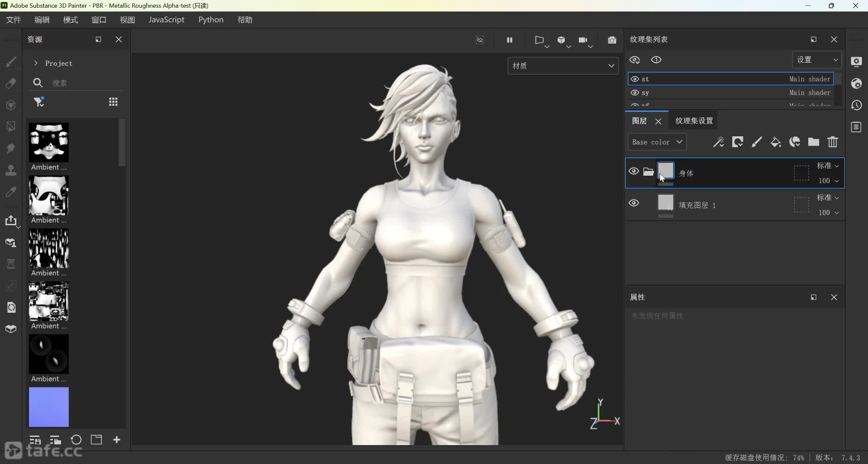
Task: Open the 模式 menu
Action: tap(70, 20)
